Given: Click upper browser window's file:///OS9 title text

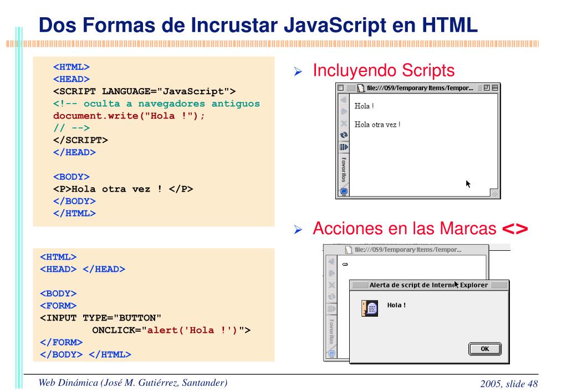Looking at the screenshot, I should (x=420, y=88).
